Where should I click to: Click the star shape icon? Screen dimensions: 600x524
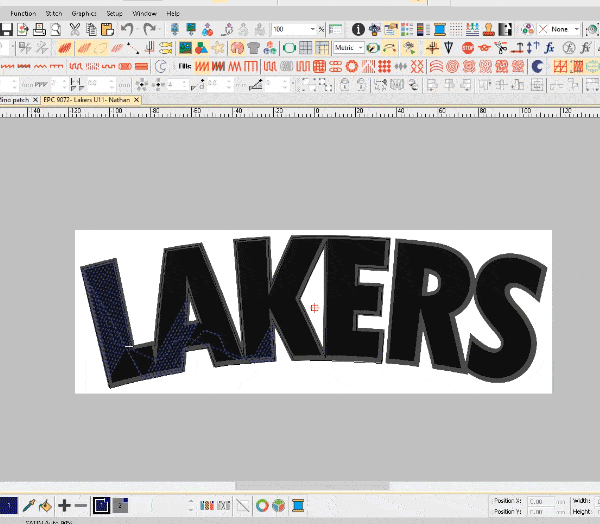point(218,48)
